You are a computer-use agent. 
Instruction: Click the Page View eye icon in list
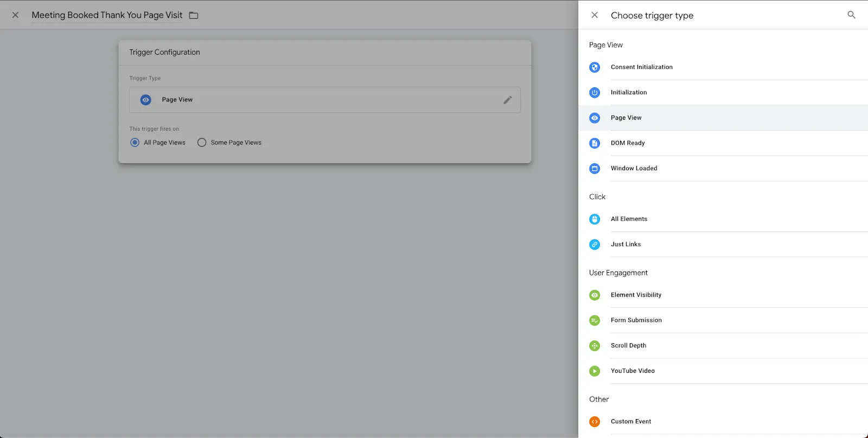595,118
